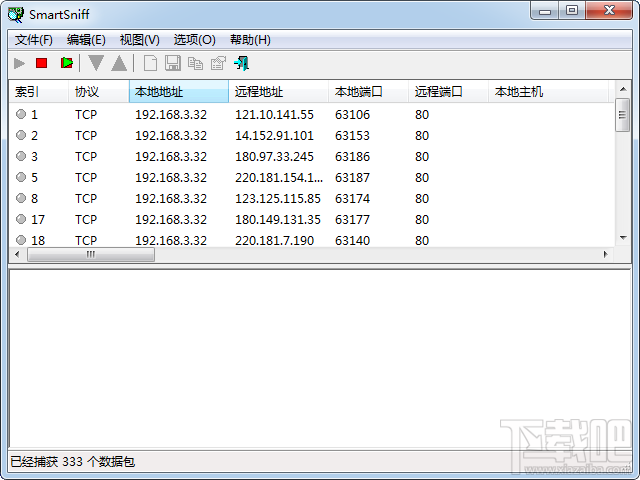This screenshot has height=480, width=640.
Task: Click the status circle in row 5
Action: coord(21,177)
